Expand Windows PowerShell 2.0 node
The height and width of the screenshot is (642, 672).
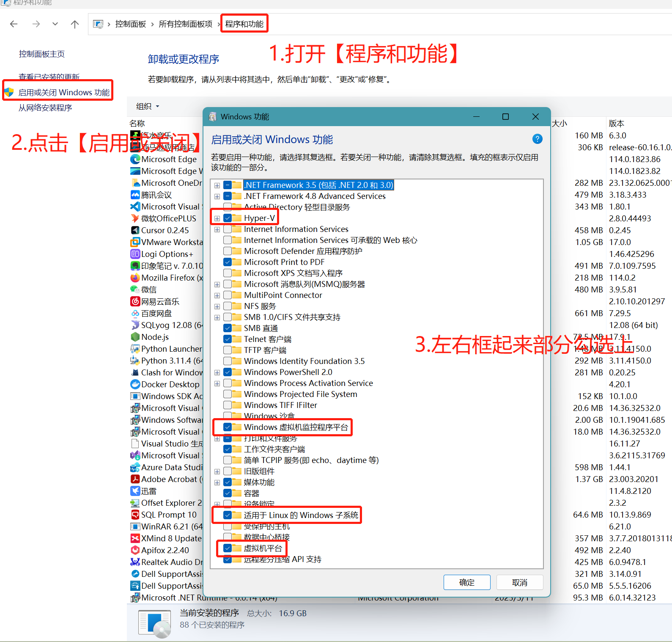[x=217, y=372]
